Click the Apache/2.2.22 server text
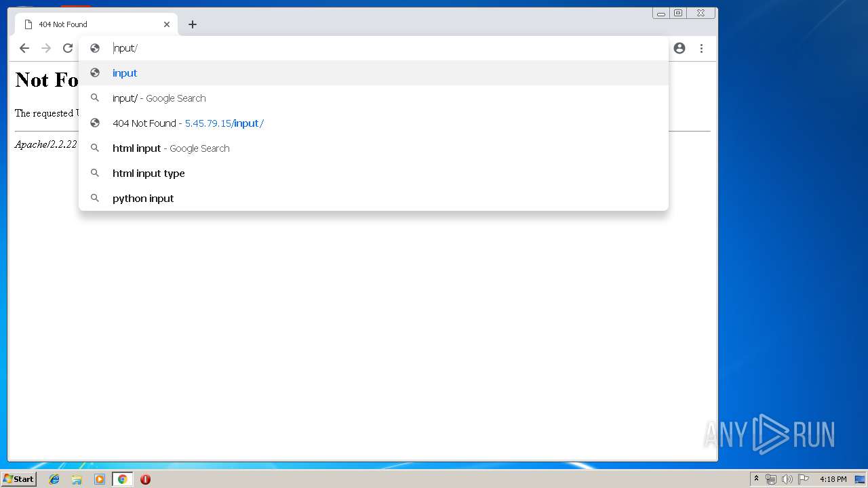868x488 pixels. click(46, 144)
